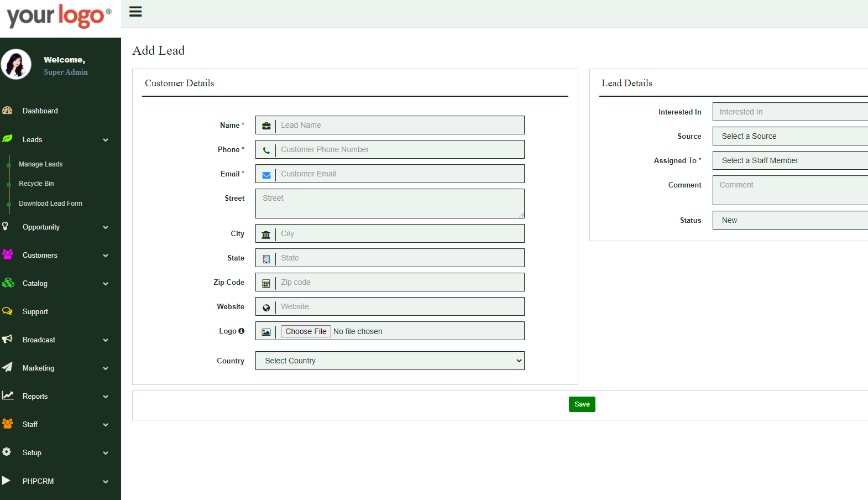Viewport: 868px width, 500px height.
Task: Click the Leads leaf icon
Action: (x=7, y=139)
